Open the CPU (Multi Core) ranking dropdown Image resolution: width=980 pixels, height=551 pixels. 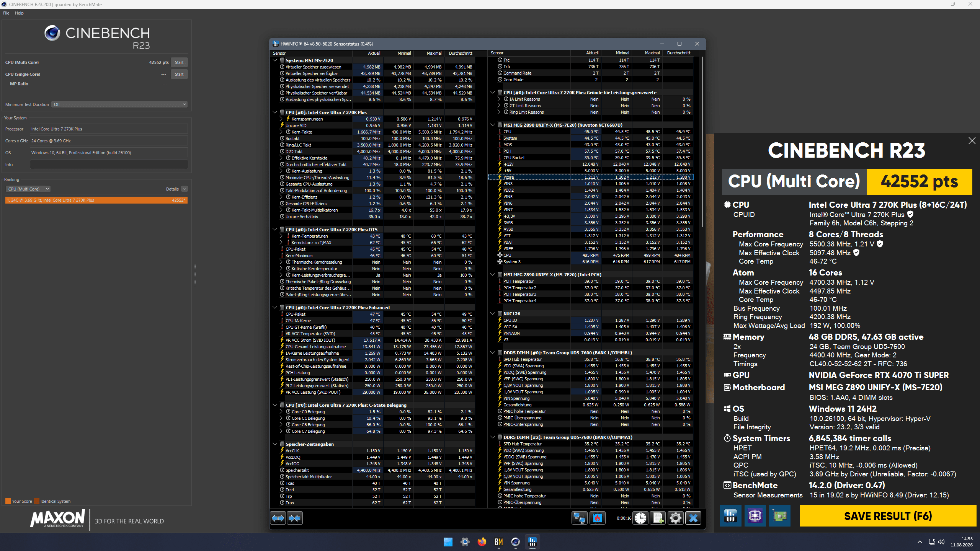(x=28, y=189)
